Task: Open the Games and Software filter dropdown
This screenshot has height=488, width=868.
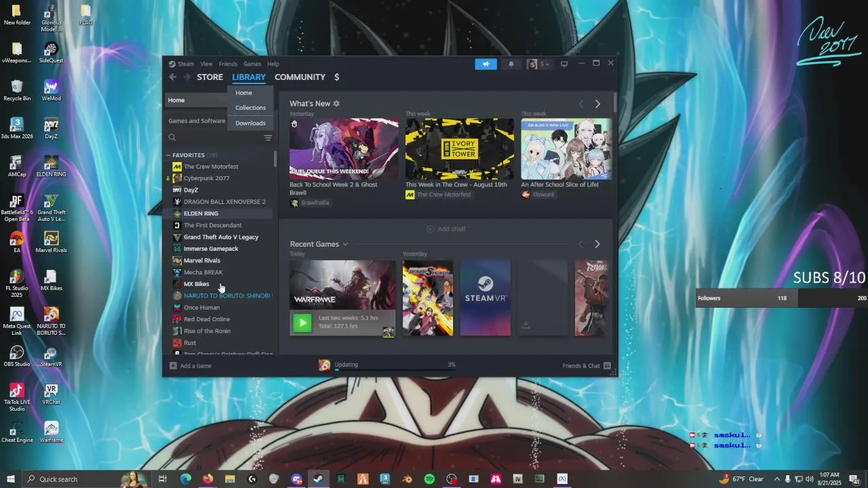Action: pos(197,121)
